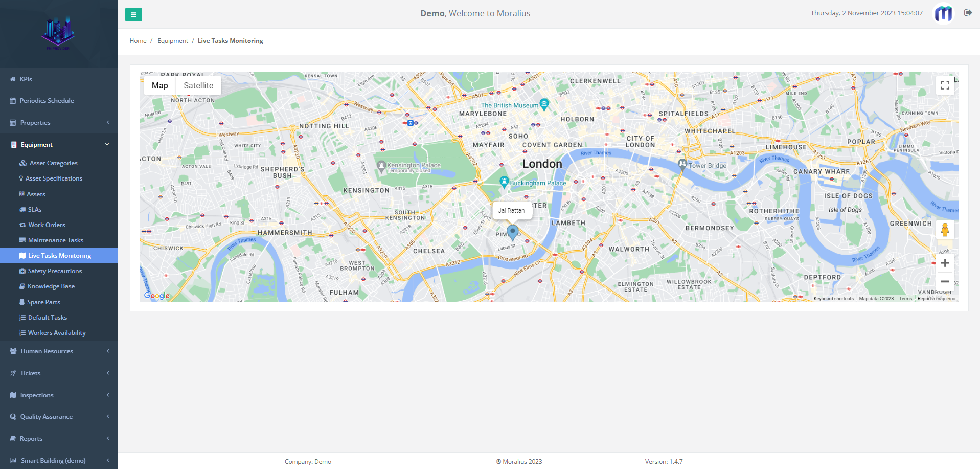Click the Company: Demo footer text
This screenshot has width=980, height=469.
click(308, 462)
